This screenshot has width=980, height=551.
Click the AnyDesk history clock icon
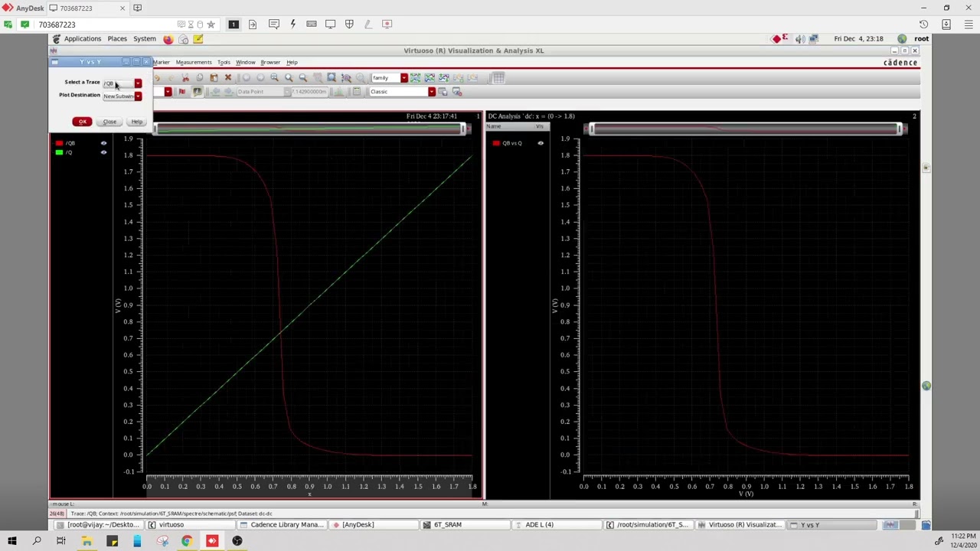click(923, 24)
